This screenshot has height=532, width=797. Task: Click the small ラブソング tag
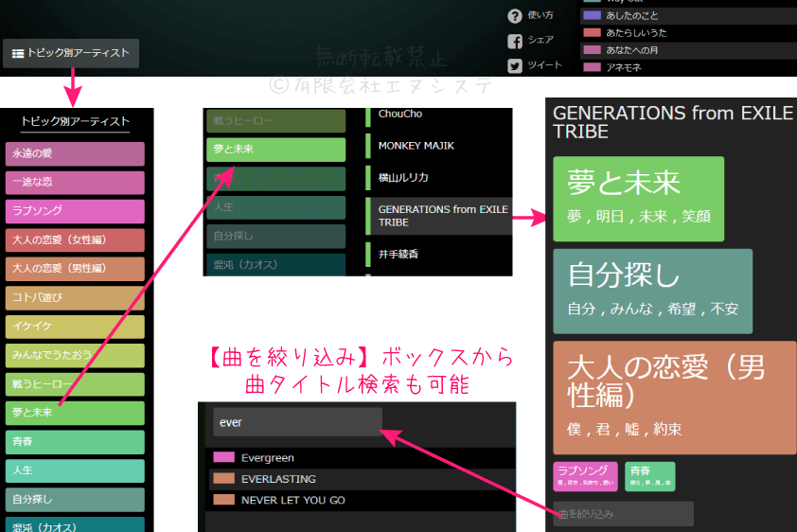pos(585,476)
